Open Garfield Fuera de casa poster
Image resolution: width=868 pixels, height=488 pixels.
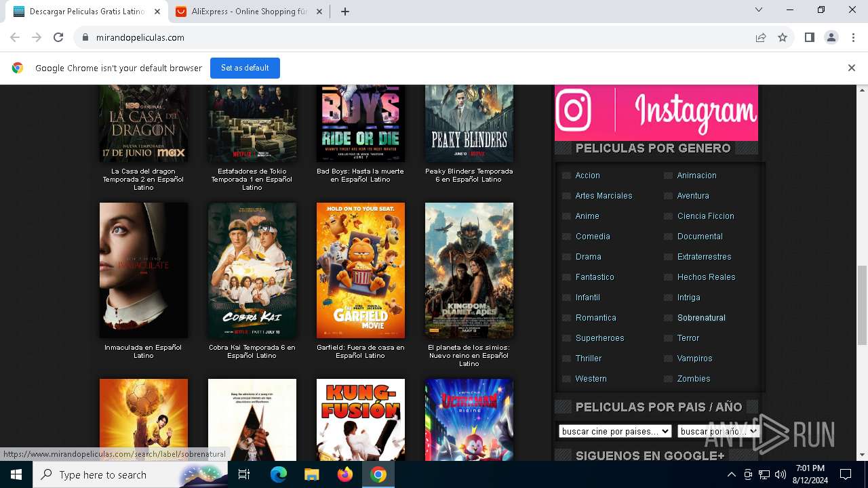click(361, 270)
